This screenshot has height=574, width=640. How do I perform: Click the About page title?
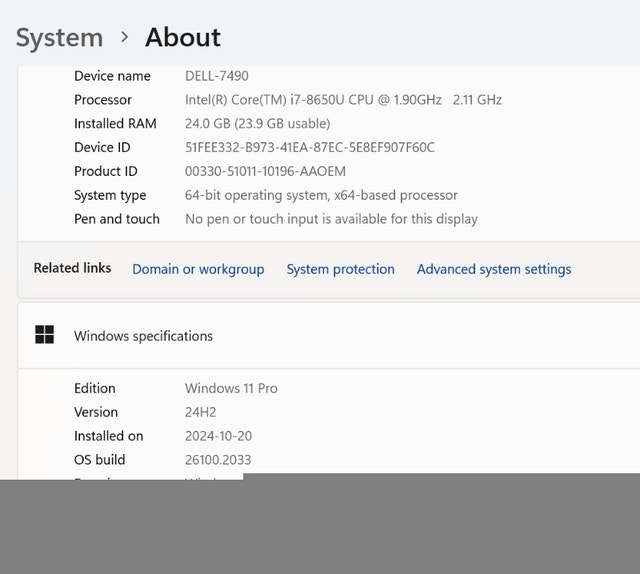(x=182, y=38)
